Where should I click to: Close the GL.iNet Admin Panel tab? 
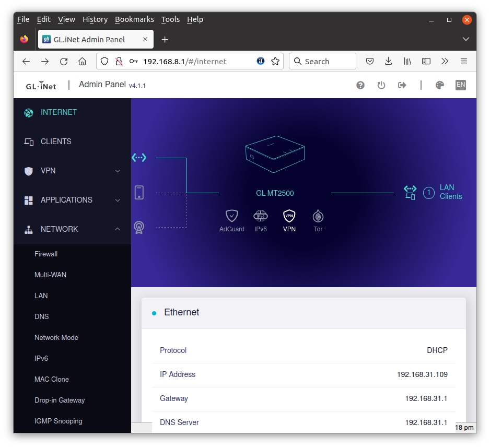tap(145, 39)
